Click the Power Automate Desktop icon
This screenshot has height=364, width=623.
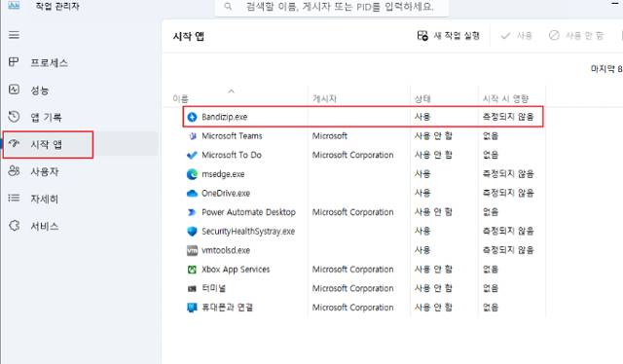pos(192,212)
